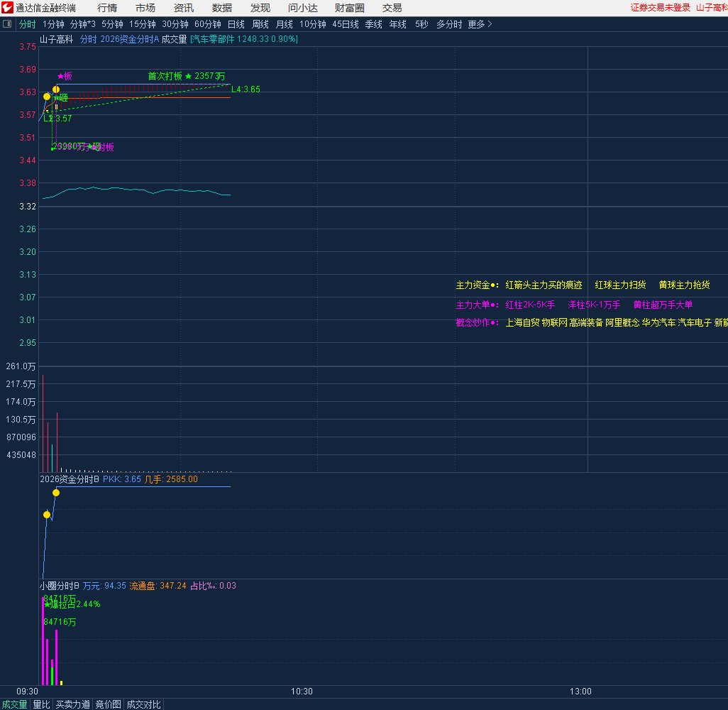Open the 行情 menu

click(x=107, y=8)
